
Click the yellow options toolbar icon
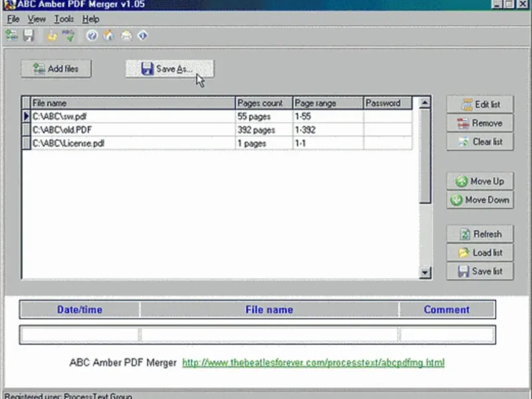(x=52, y=35)
